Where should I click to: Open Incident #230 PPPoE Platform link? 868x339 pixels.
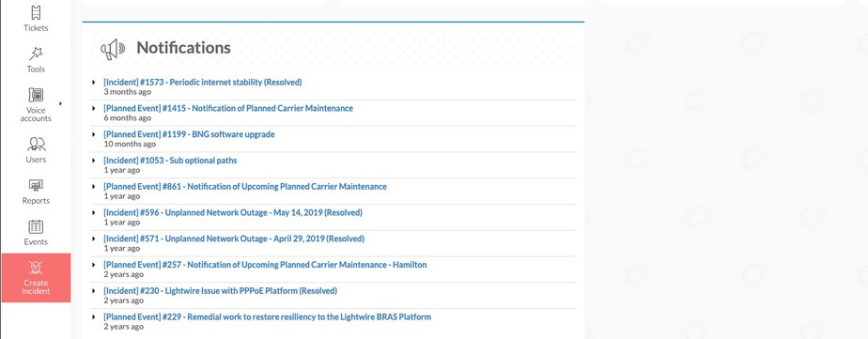click(x=221, y=290)
